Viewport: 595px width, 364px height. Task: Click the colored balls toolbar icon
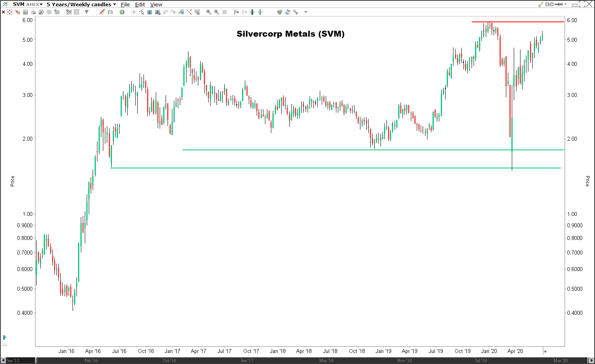[280, 12]
